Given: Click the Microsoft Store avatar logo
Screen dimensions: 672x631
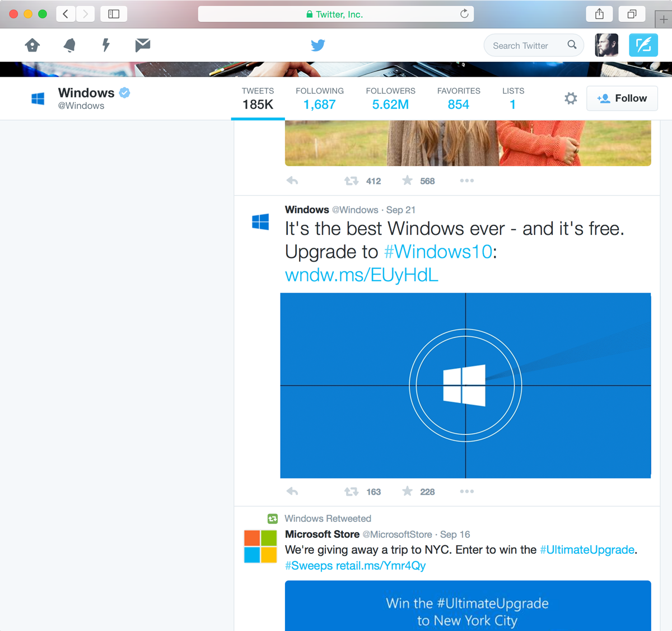Looking at the screenshot, I should pyautogui.click(x=260, y=546).
